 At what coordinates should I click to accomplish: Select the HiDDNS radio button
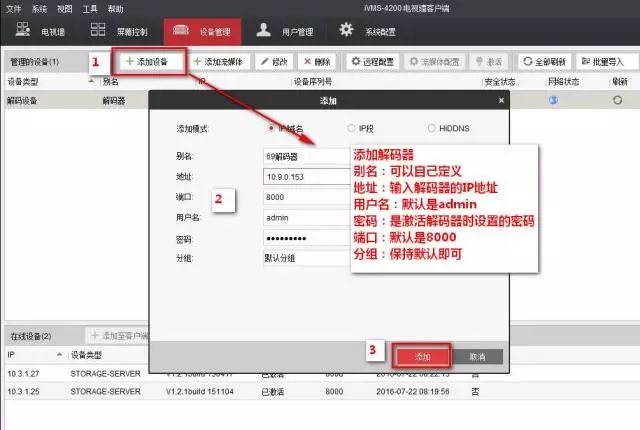coord(432,128)
